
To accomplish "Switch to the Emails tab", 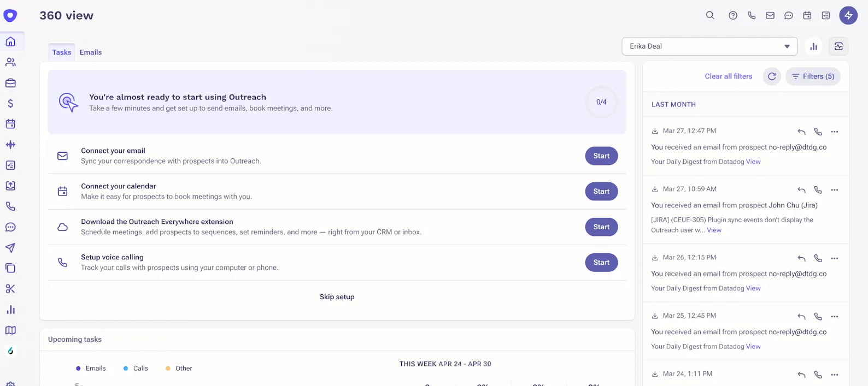I will point(90,52).
